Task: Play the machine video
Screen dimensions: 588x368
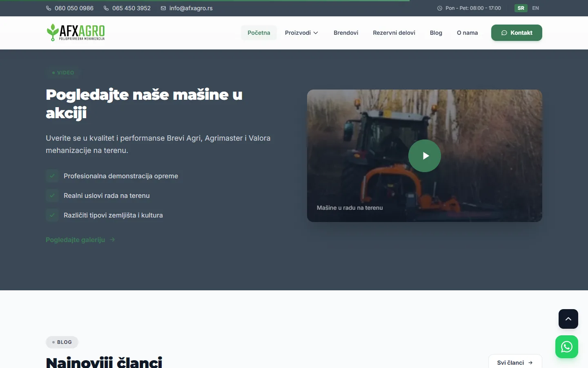Action: [x=425, y=156]
